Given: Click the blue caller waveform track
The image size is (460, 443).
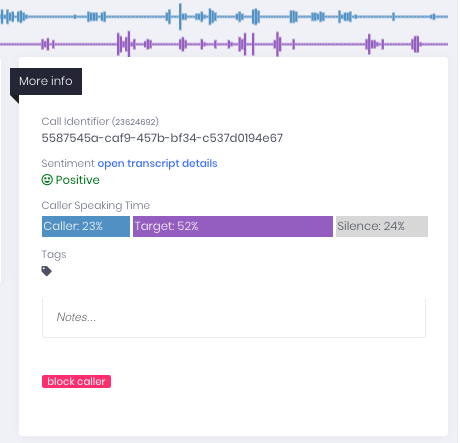Looking at the screenshot, I should 224,16.
